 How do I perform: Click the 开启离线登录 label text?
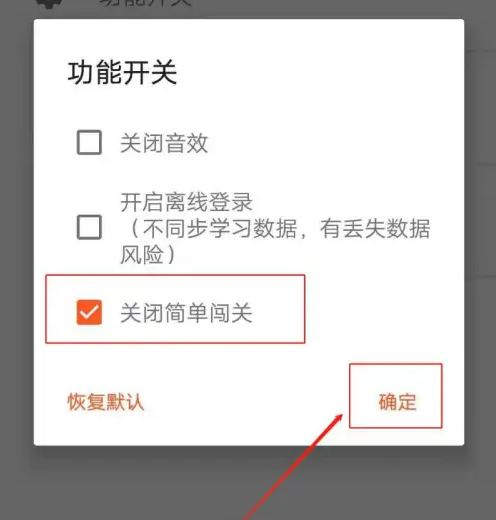coord(187,202)
